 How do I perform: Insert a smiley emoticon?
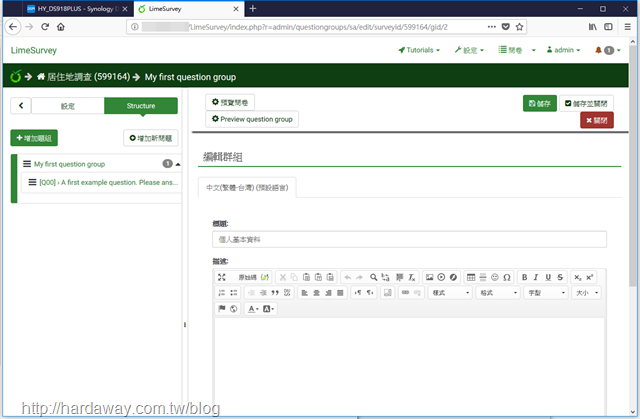coord(495,277)
